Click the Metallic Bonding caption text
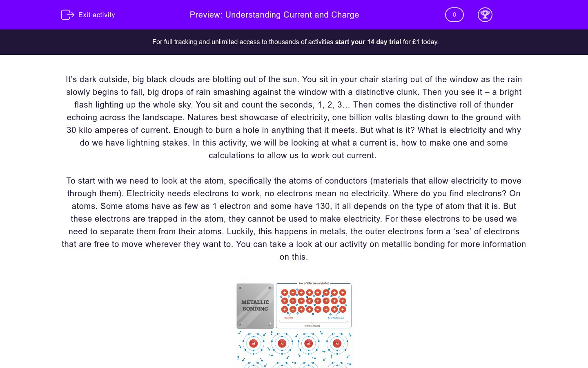 pyautogui.click(x=312, y=326)
